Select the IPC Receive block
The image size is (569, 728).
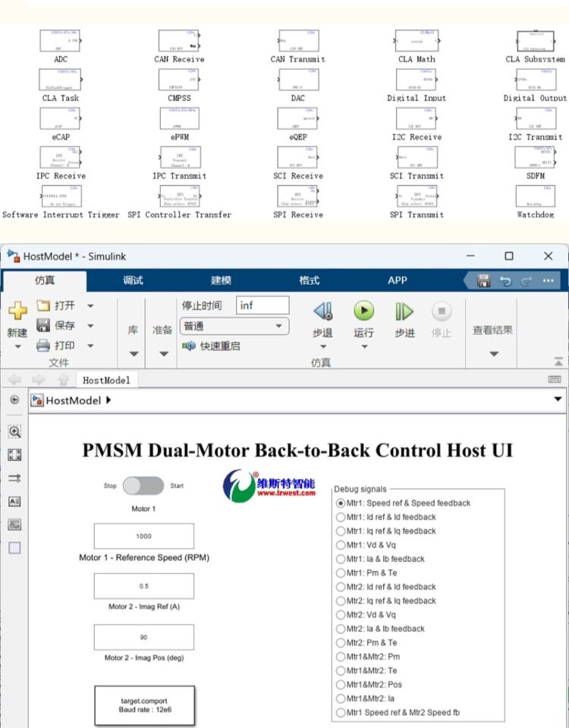(61, 158)
